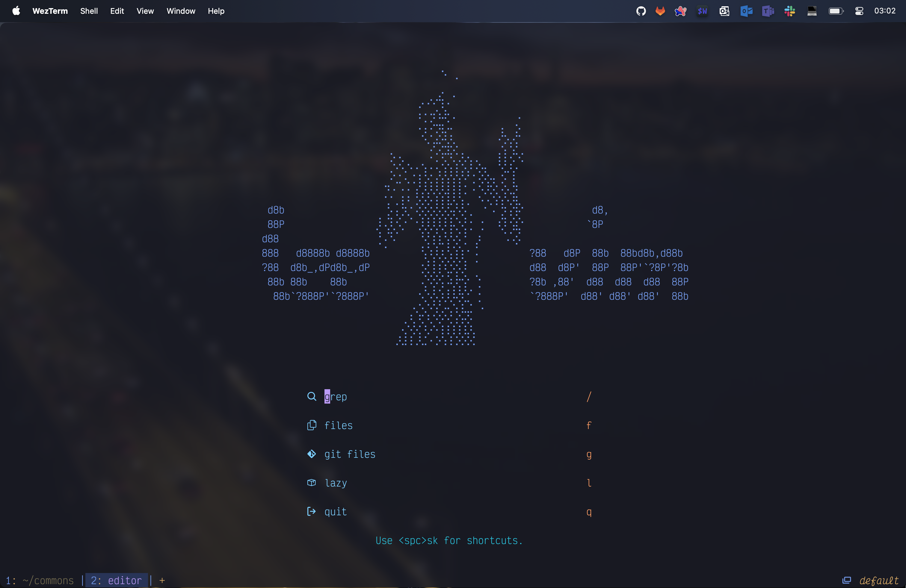Click the laptop display menu bar icon
Viewport: 906px width, 588px height.
click(x=812, y=11)
